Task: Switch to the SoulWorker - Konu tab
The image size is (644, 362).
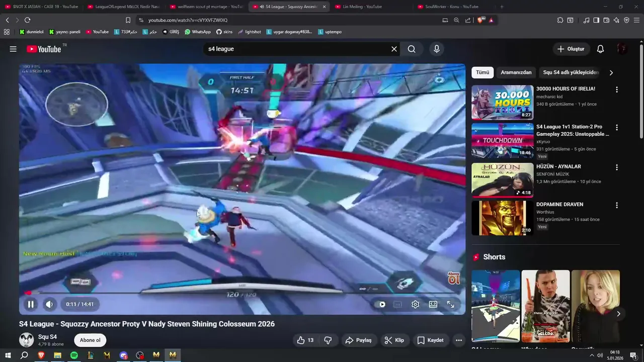Action: [x=454, y=7]
